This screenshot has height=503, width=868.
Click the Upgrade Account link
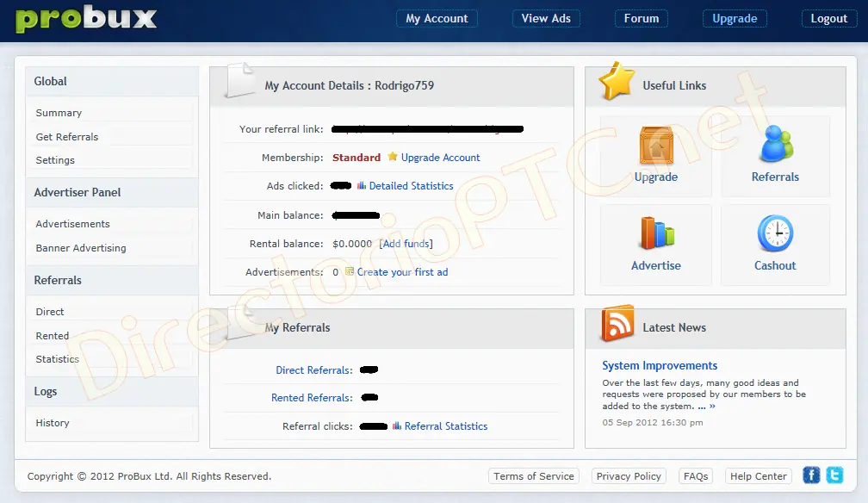(x=441, y=158)
